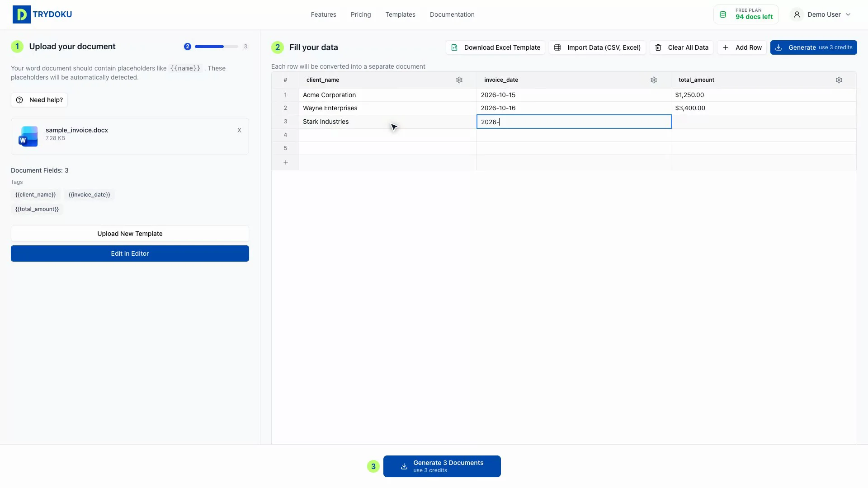Select the $1,250.00 amount cell
This screenshot has height=488, width=868.
coord(764,95)
